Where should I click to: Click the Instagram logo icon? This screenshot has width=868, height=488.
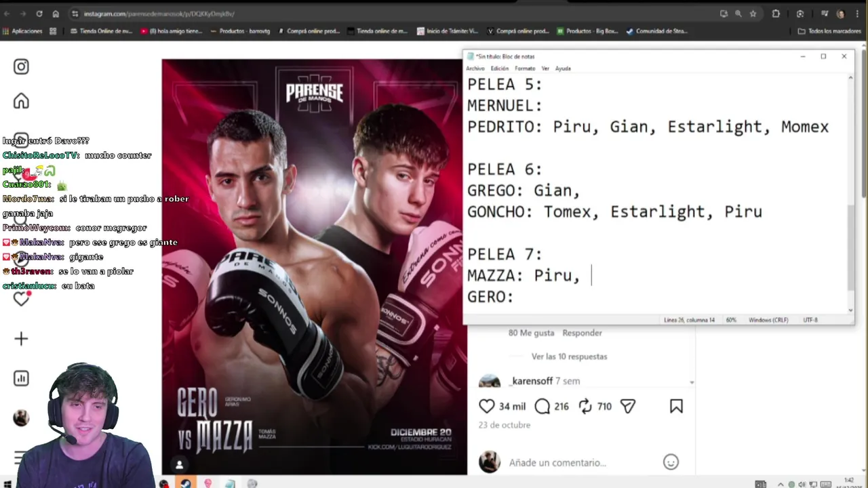click(x=21, y=66)
